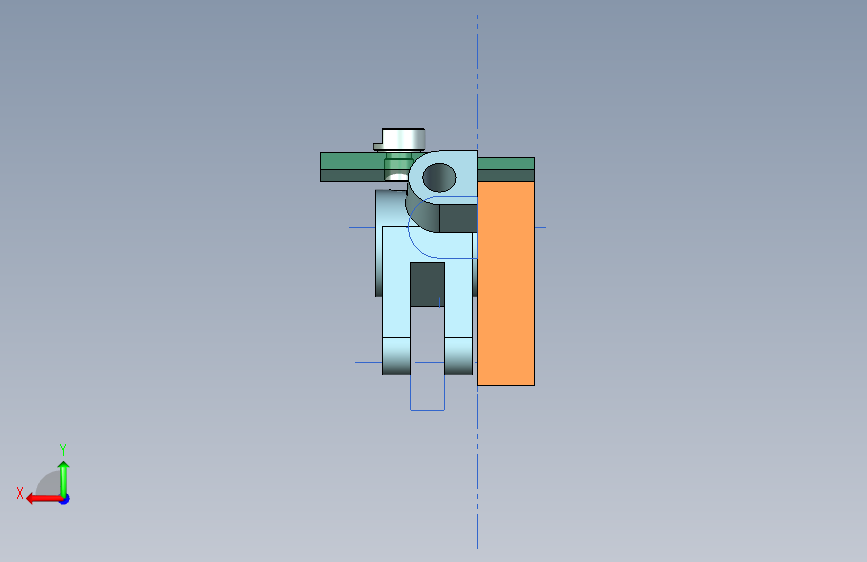Select the green plate's left section
This screenshot has width=867, height=562.
tap(352, 167)
